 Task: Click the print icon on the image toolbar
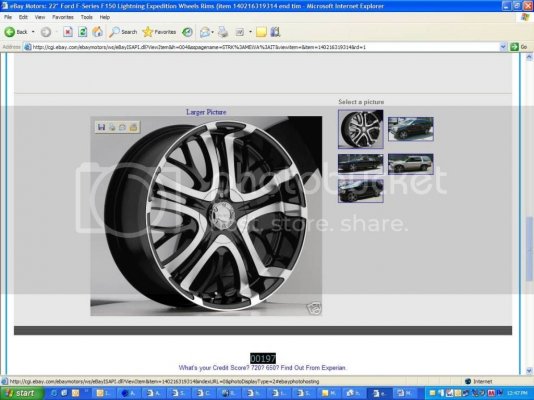pos(112,127)
